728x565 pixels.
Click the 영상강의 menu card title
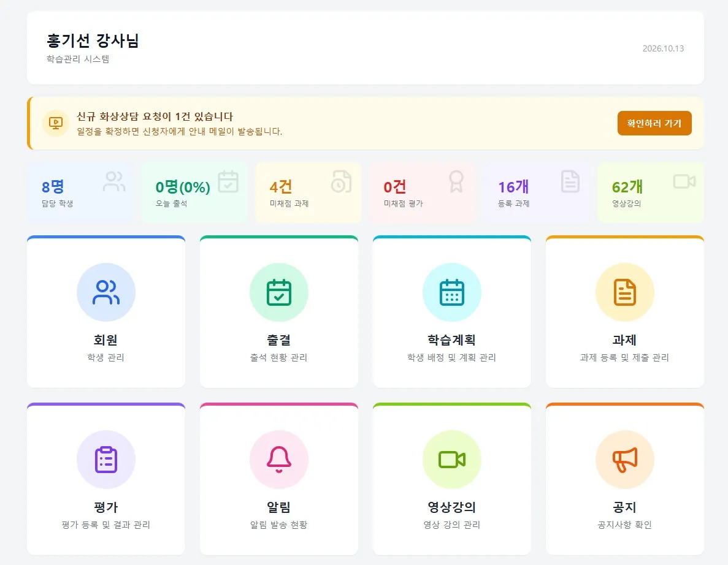(x=452, y=507)
